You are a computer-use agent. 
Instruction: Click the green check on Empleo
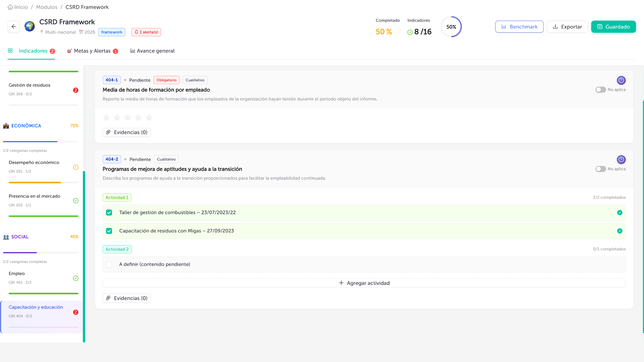(75, 278)
